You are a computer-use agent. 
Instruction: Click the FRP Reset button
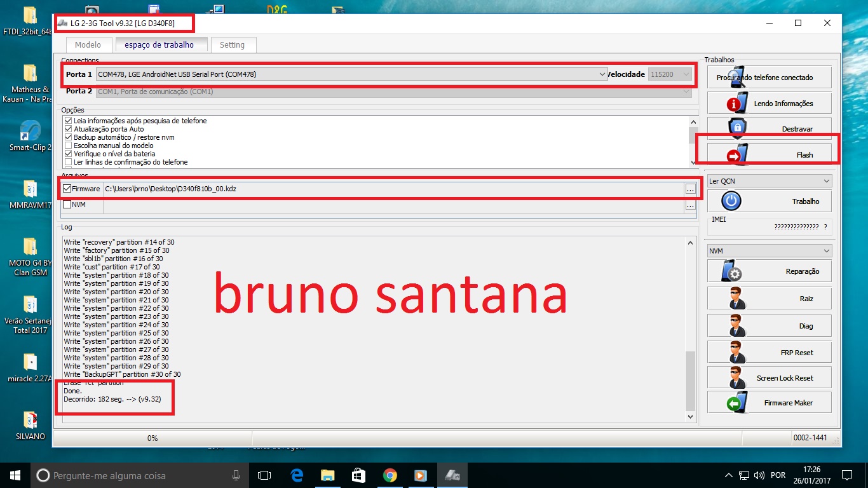[769, 352]
